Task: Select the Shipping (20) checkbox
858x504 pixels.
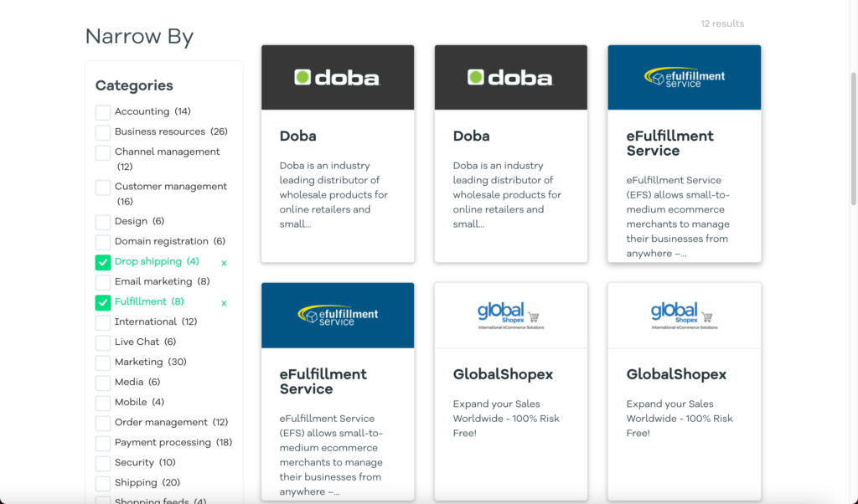Action: (103, 483)
